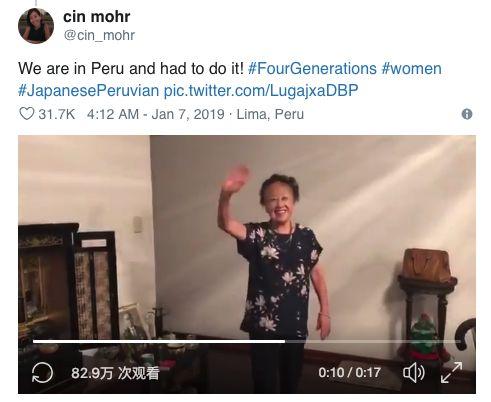Open the Lima, Peru location link
Viewport: 491px width, 402px height.
270,114
